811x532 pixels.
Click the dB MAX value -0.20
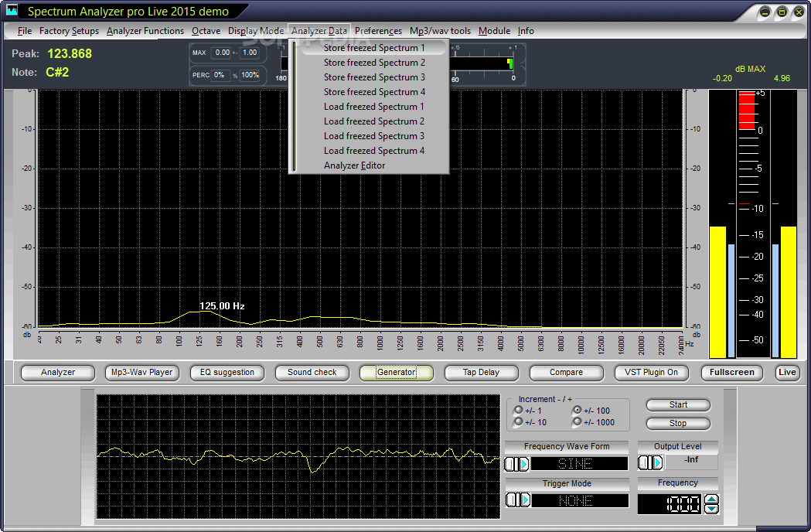(x=722, y=79)
